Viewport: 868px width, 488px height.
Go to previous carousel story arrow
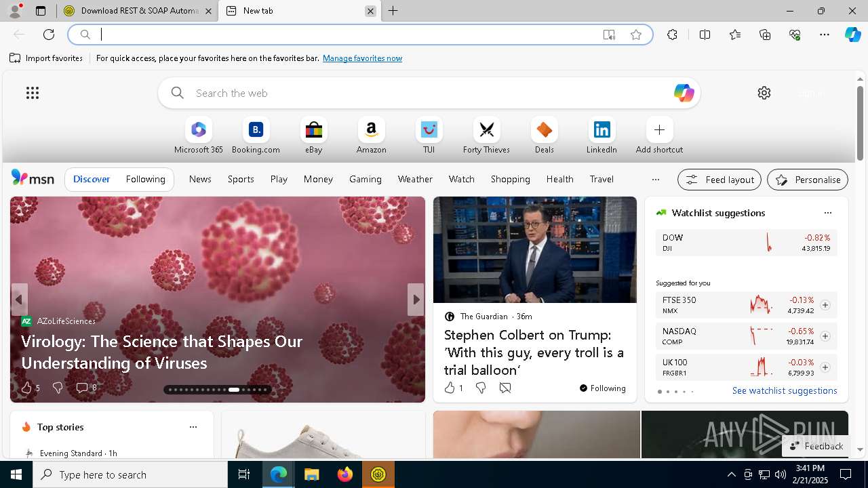pos(19,300)
